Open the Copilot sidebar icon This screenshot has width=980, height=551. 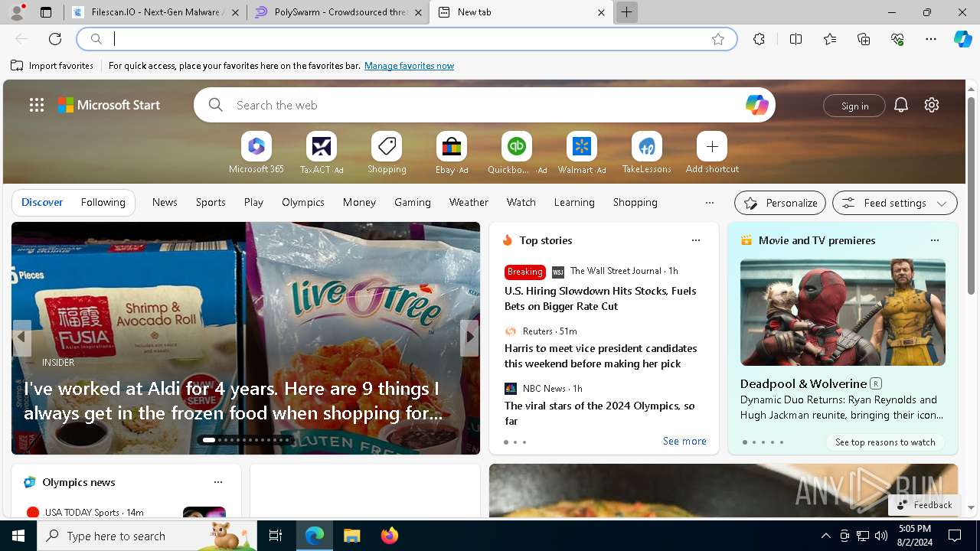point(962,39)
